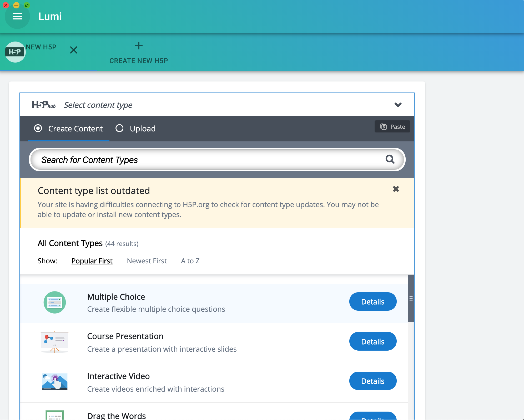This screenshot has height=420, width=524.
Task: Collapse the Select content type panel chevron
Action: click(x=398, y=105)
